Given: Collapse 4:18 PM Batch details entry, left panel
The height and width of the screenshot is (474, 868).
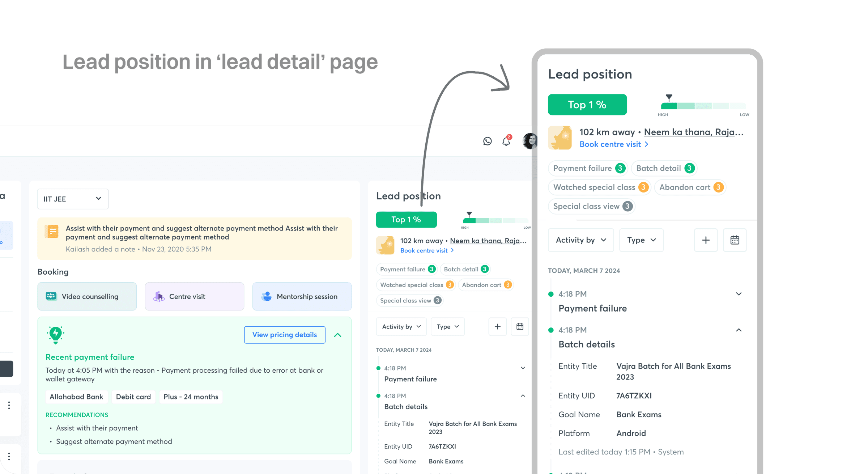Looking at the screenshot, I should 523,396.
